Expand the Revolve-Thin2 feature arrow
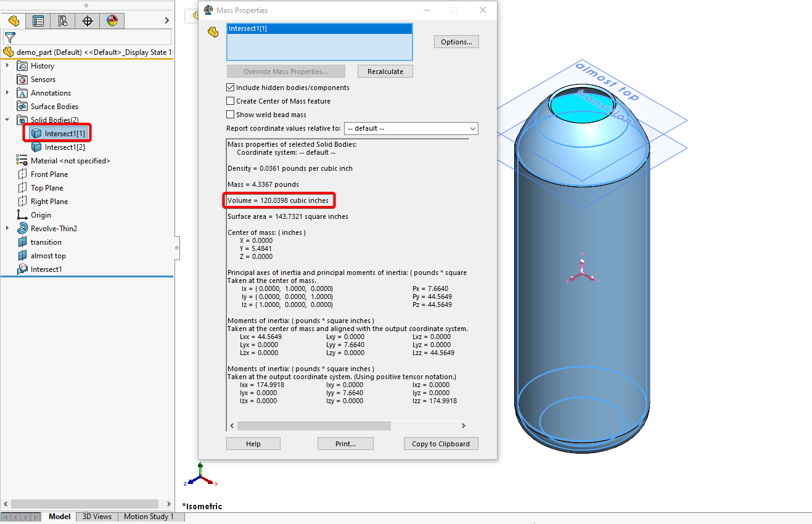The height and width of the screenshot is (524, 812). (7, 229)
